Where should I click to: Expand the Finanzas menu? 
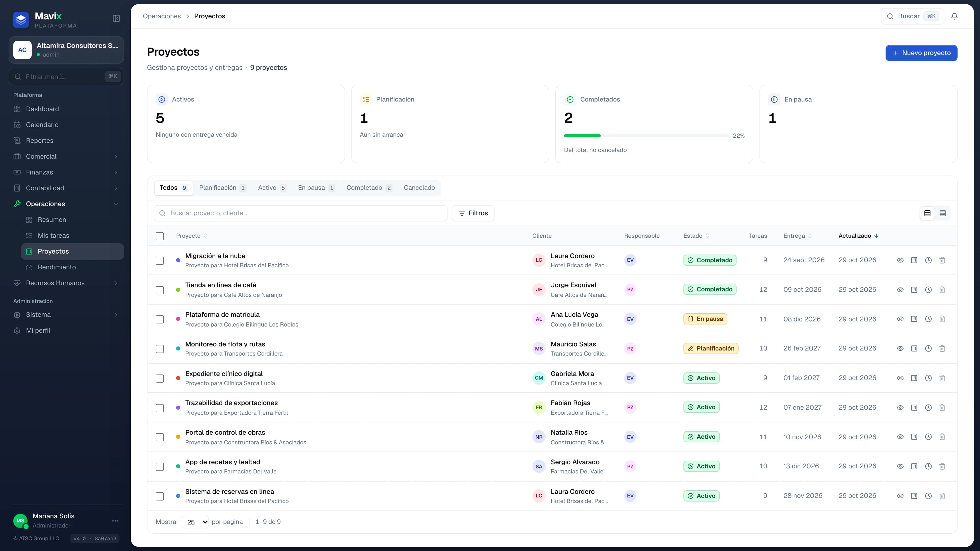point(66,172)
